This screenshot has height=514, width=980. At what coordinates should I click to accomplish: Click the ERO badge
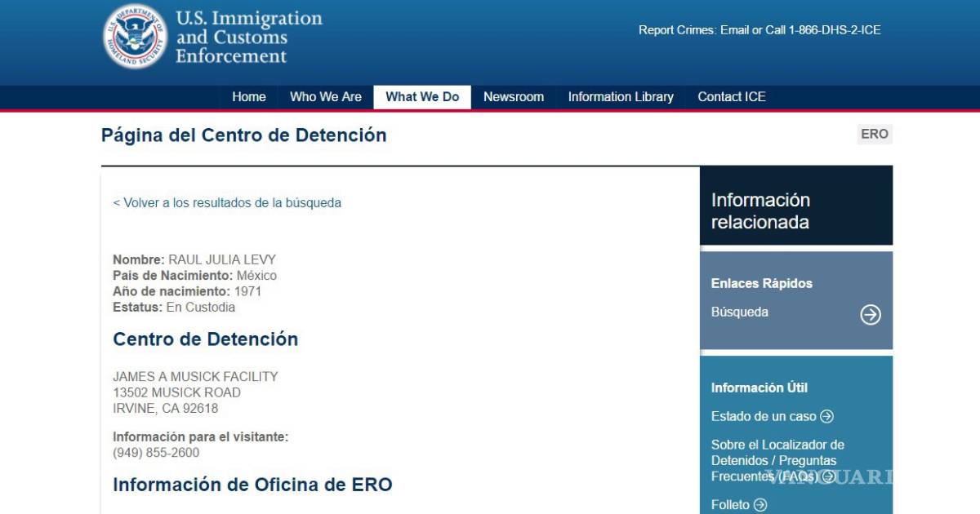tap(875, 134)
